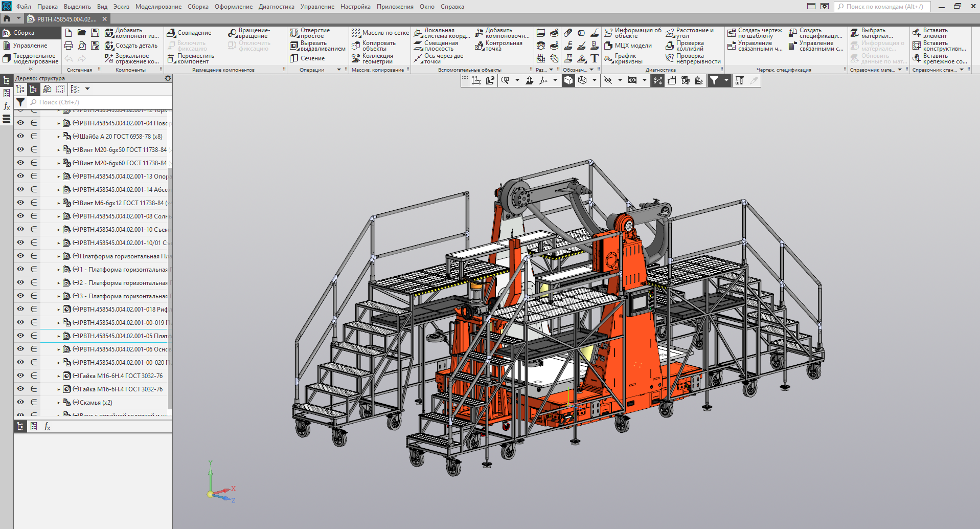Click the save icon in Системная group
This screenshot has height=529, width=980.
pyautogui.click(x=95, y=33)
